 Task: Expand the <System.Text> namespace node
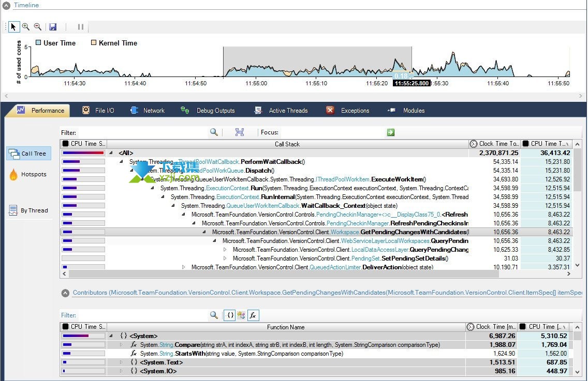point(121,362)
